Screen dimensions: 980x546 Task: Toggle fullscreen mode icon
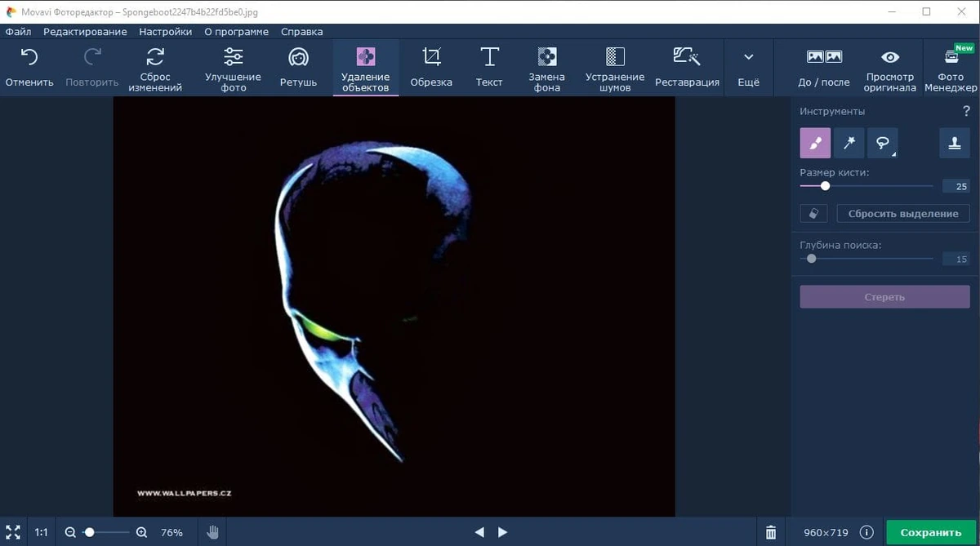click(x=13, y=532)
